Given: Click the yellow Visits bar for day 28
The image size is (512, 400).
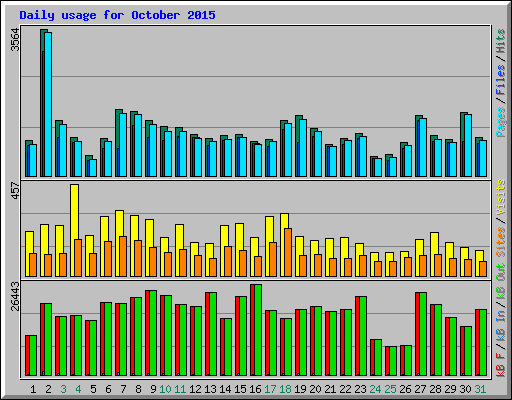Looking at the screenshot, I should pyautogui.click(x=434, y=243).
